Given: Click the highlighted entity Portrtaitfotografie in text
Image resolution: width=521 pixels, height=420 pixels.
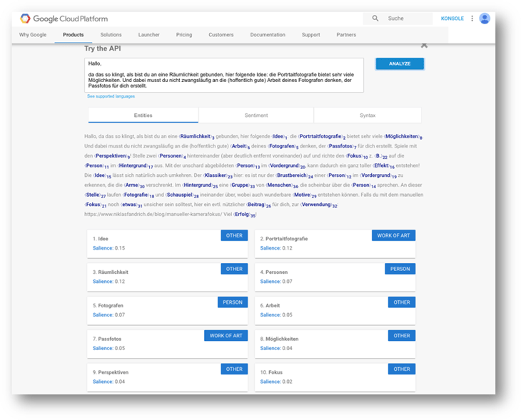Looking at the screenshot, I should click(x=320, y=136).
